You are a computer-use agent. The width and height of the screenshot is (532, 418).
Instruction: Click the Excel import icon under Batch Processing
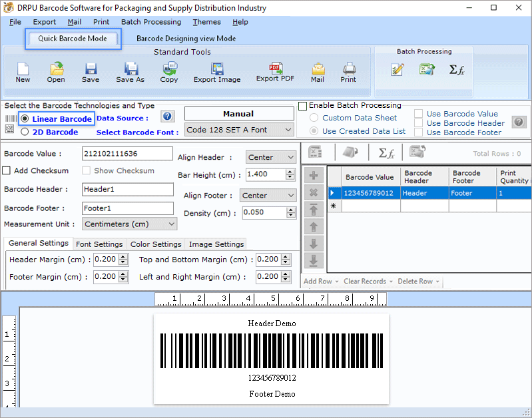pyautogui.click(x=427, y=69)
